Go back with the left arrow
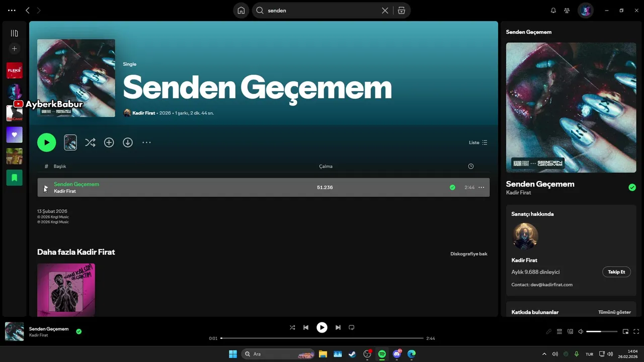This screenshot has width=644, height=362. [x=28, y=10]
